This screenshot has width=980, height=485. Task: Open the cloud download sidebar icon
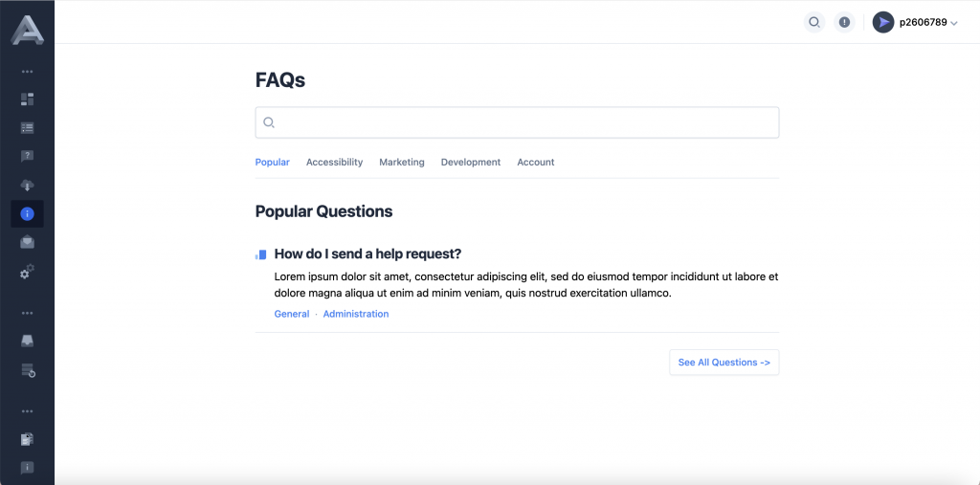(x=27, y=185)
